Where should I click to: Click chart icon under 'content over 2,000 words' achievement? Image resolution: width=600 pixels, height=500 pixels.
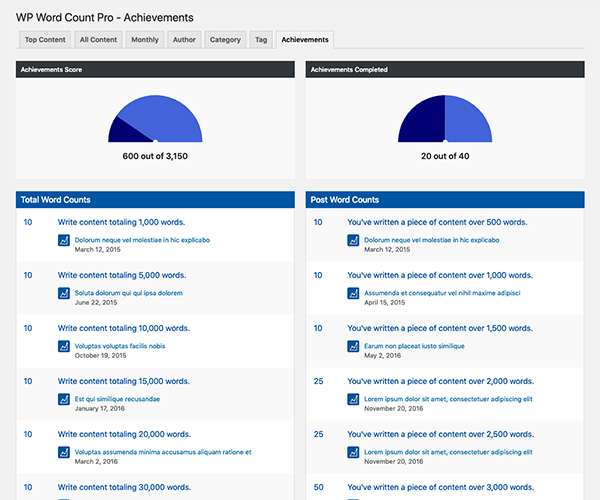tap(353, 399)
